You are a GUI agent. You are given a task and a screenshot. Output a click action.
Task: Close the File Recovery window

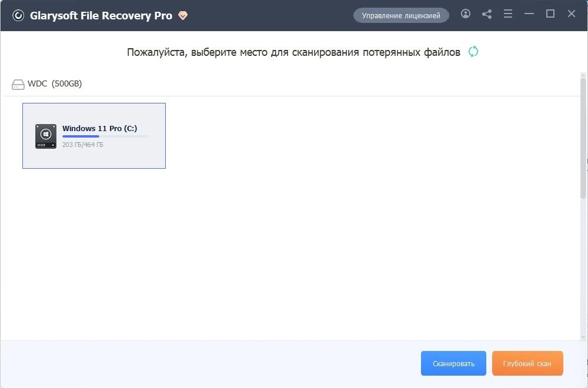pos(572,14)
